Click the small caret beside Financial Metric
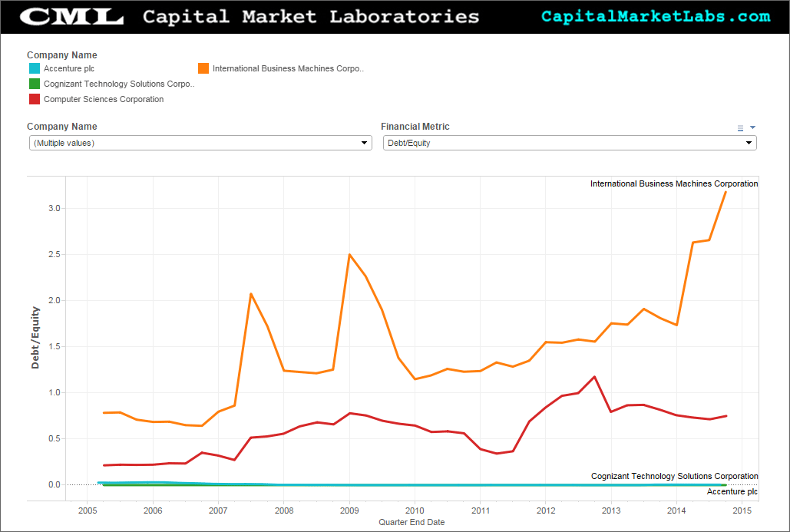Image resolution: width=790 pixels, height=532 pixels. (752, 127)
